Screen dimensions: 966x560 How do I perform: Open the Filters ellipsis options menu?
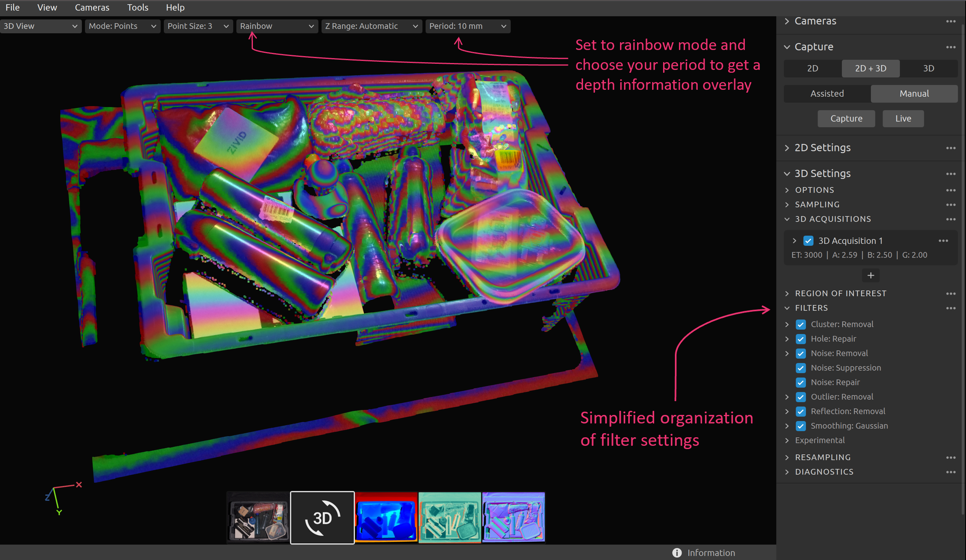coord(951,308)
